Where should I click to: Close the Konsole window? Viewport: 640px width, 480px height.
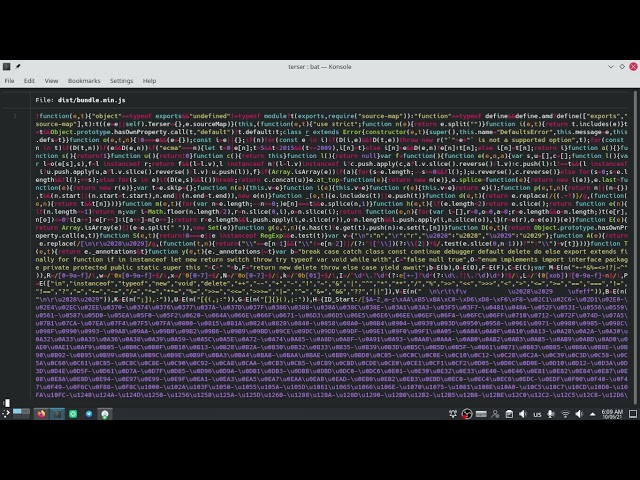633,67
